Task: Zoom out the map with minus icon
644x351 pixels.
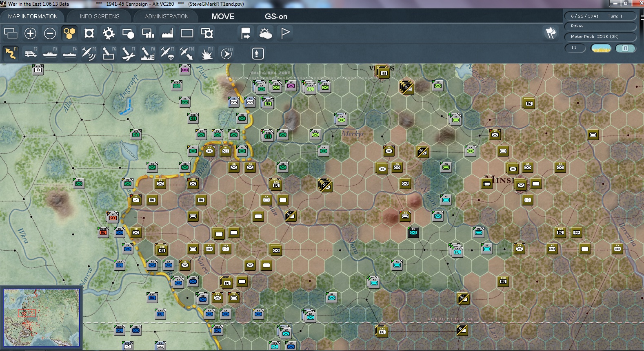Action: coord(50,33)
